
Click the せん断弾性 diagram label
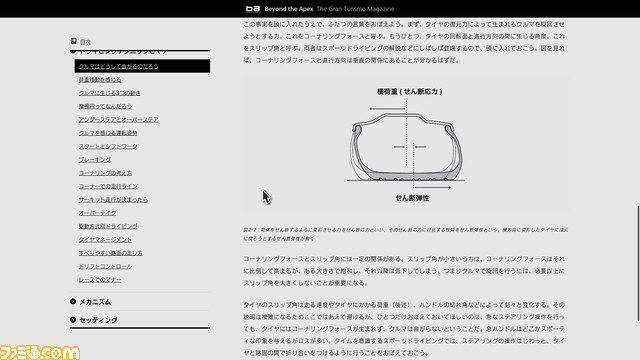click(x=412, y=198)
